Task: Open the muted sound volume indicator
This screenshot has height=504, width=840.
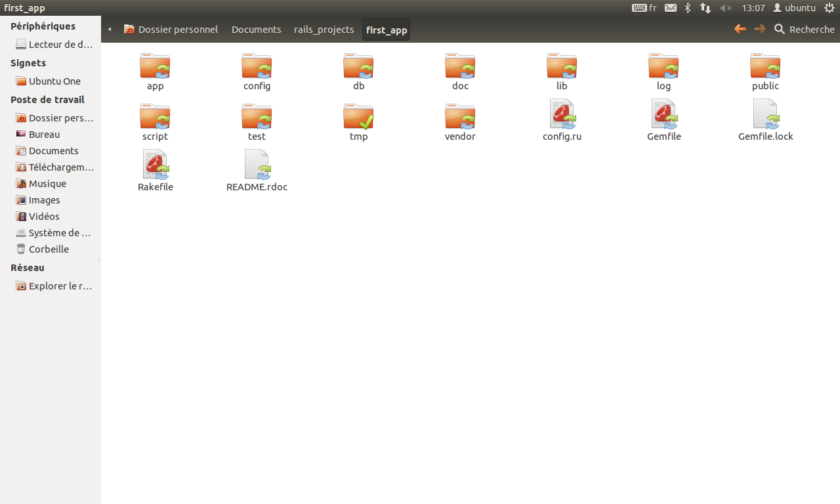Action: click(x=726, y=8)
